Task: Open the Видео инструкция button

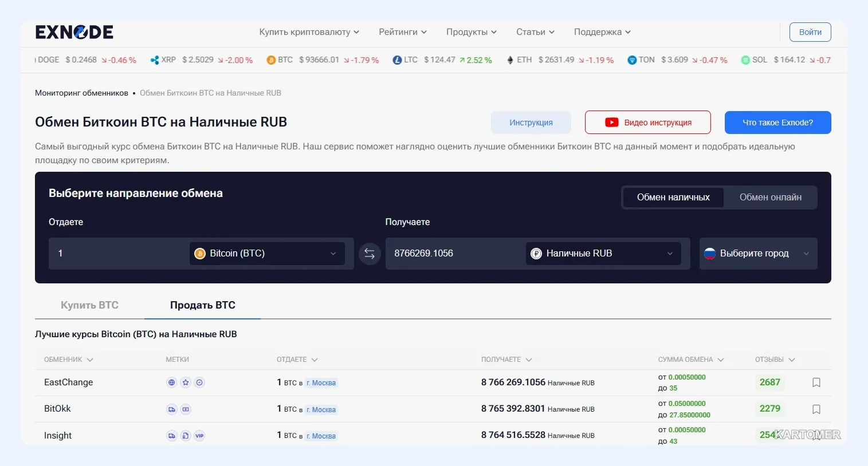Action: tap(648, 123)
